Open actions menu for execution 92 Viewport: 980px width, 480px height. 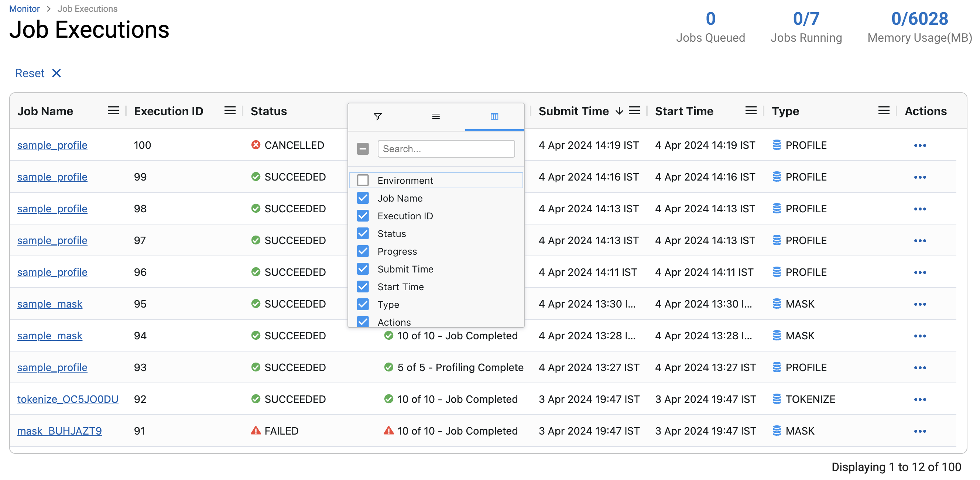click(920, 400)
